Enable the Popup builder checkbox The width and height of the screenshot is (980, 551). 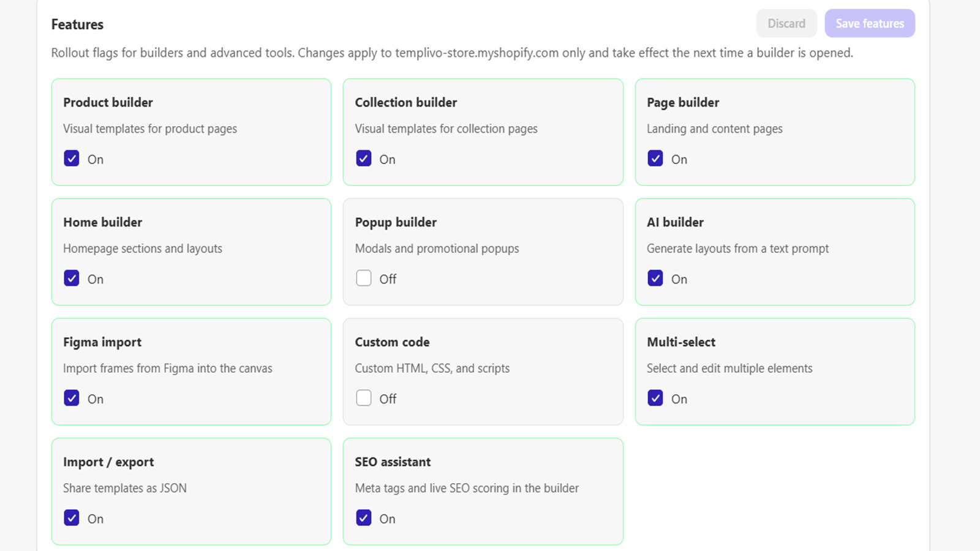[x=364, y=279]
